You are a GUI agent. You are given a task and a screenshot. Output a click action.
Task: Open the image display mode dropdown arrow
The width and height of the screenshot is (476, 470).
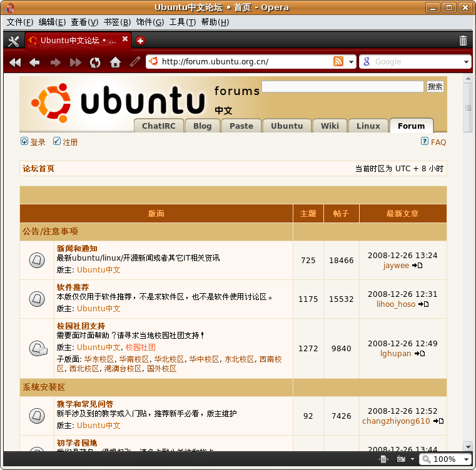pyautogui.click(x=412, y=459)
